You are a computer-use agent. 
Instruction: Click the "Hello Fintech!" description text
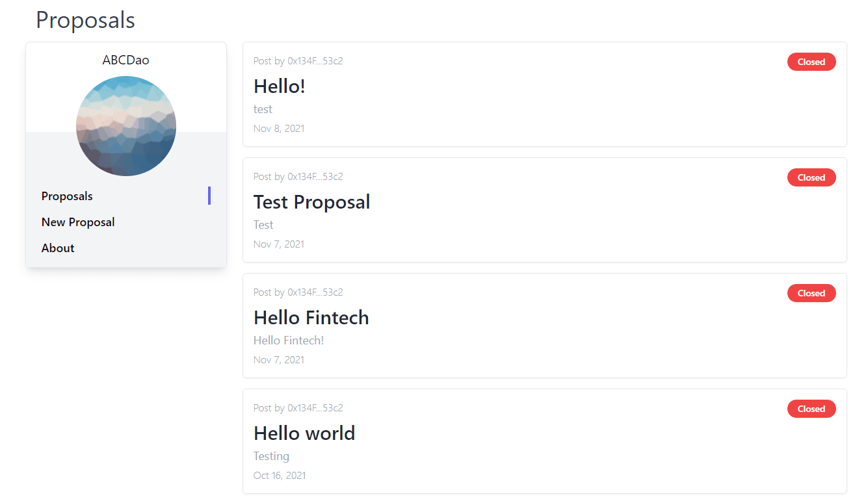coord(289,340)
